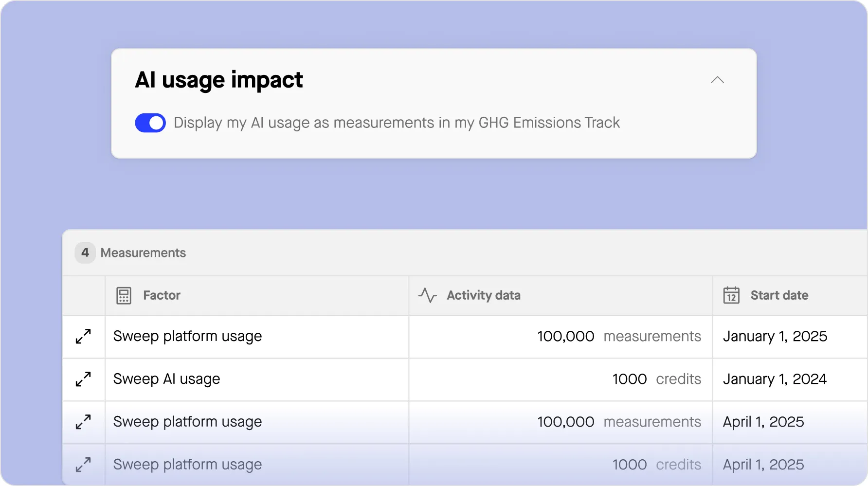Sort by the Start date column header
Image resolution: width=868 pixels, height=486 pixels.
[779, 295]
